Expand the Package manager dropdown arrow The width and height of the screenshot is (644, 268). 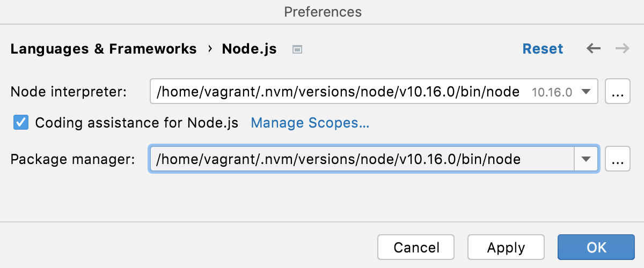pos(586,159)
